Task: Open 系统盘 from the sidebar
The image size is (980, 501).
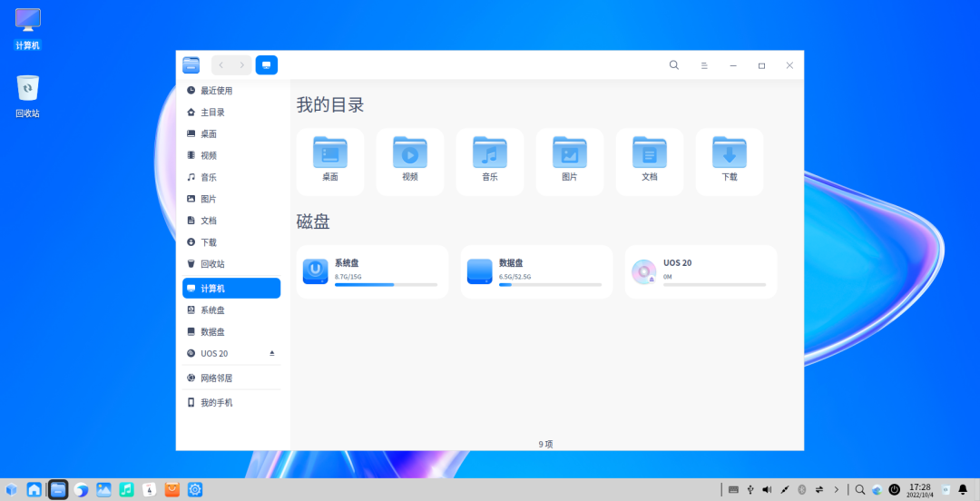Action: [231, 310]
